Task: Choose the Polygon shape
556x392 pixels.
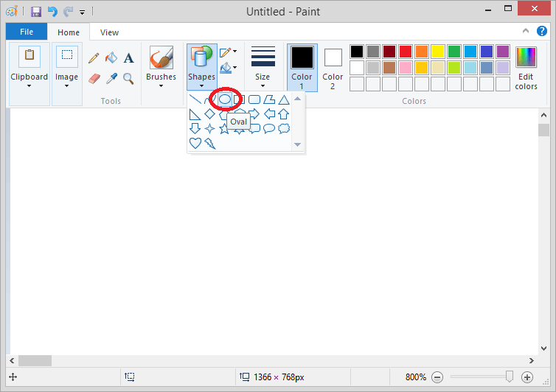Action: click(x=269, y=99)
